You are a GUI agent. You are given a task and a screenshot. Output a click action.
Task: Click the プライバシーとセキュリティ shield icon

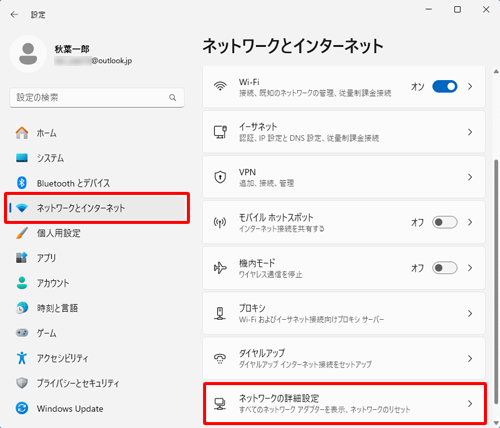[22, 383]
